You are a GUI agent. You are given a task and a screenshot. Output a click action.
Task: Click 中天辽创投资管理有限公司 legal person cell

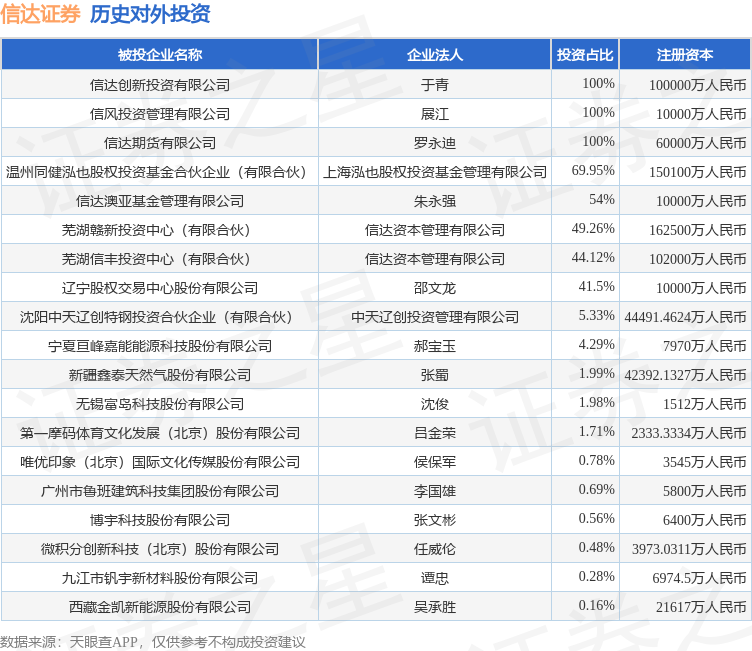coord(435,317)
